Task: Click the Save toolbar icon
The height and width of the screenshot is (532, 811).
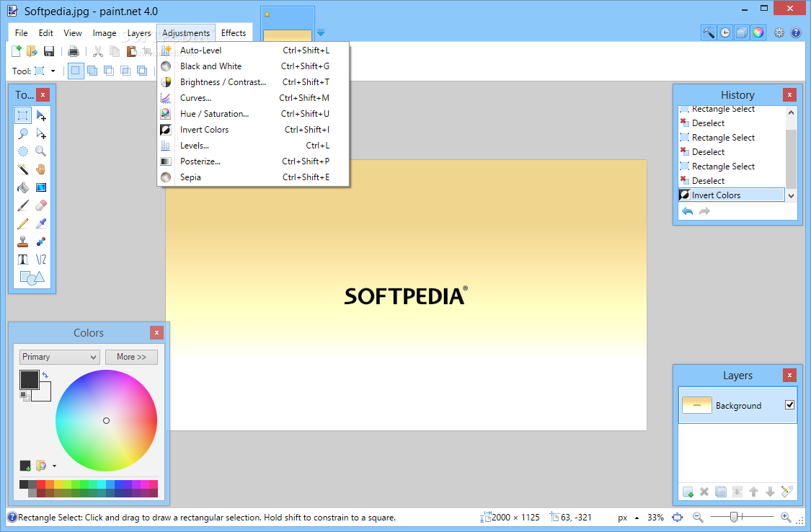Action: coord(49,50)
